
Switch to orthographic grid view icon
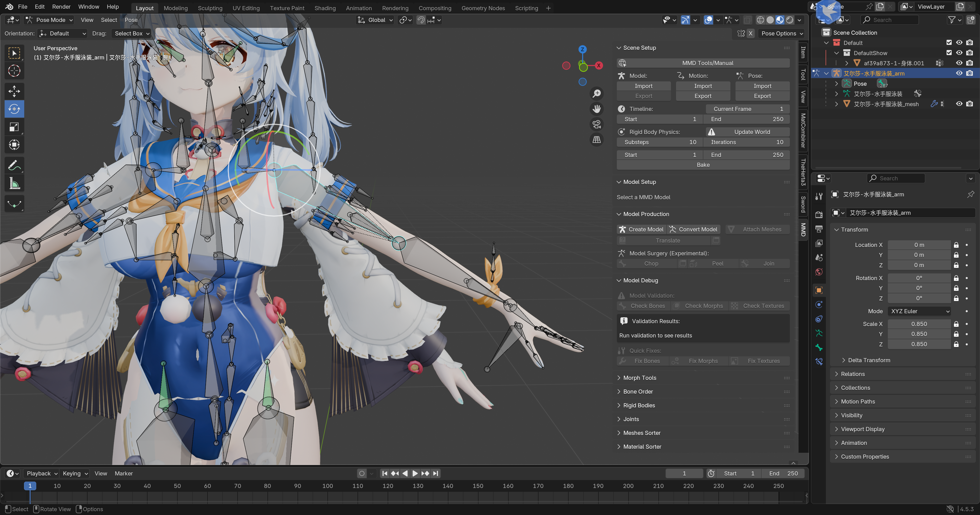(596, 140)
